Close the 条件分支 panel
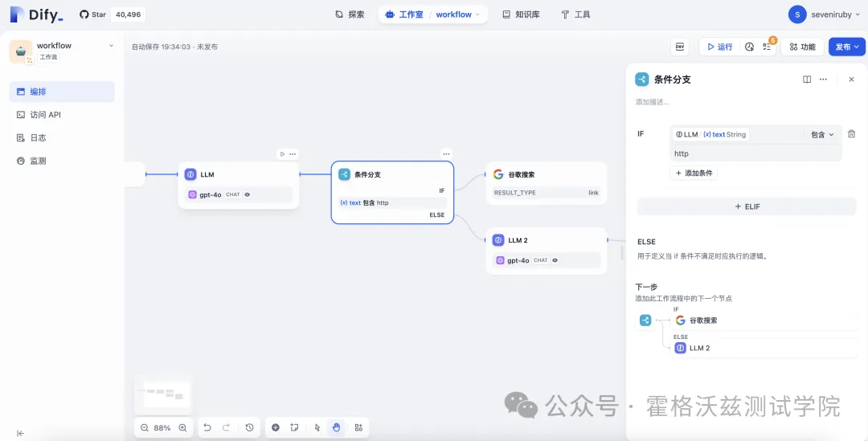This screenshot has width=868, height=441. coord(851,80)
